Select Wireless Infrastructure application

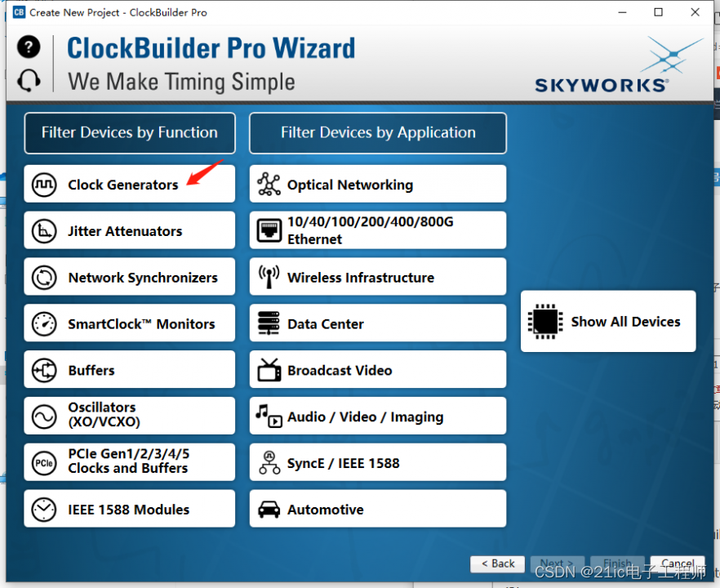click(378, 277)
